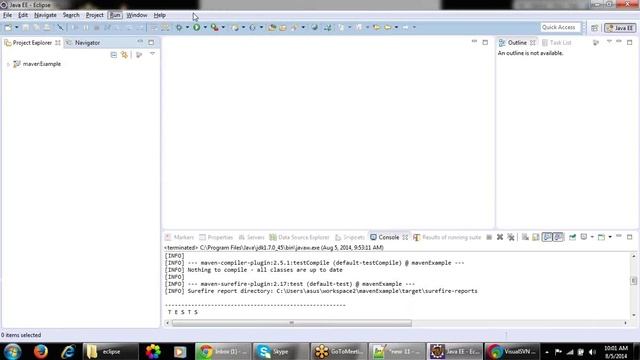Click the Pin Console icon
This screenshot has height=360, width=640.
pyautogui.click(x=572, y=237)
